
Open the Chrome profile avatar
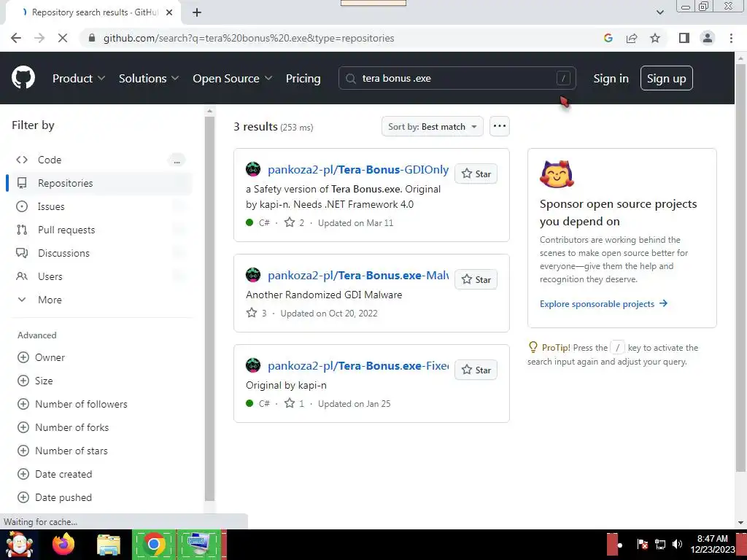point(708,38)
